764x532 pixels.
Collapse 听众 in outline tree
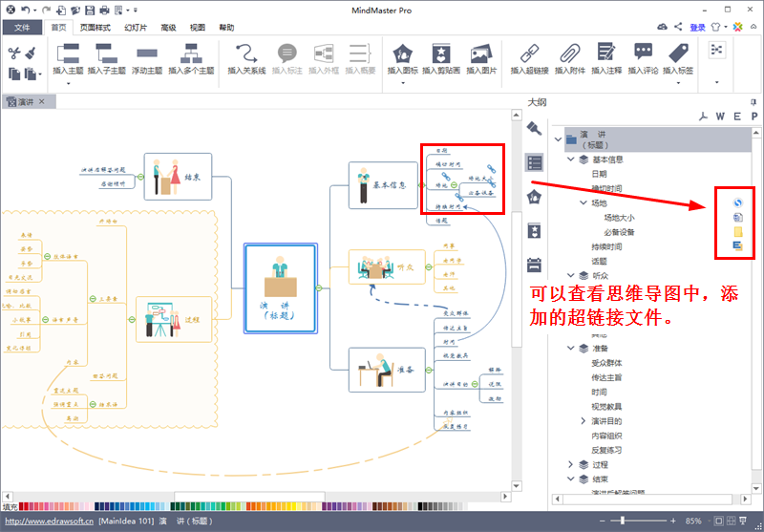pos(570,275)
